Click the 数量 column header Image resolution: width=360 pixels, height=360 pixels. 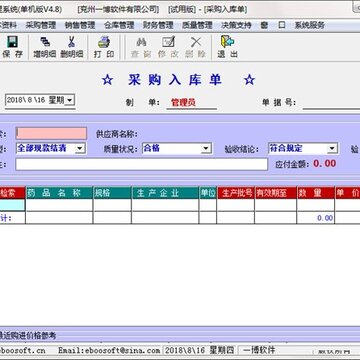pyautogui.click(x=316, y=193)
